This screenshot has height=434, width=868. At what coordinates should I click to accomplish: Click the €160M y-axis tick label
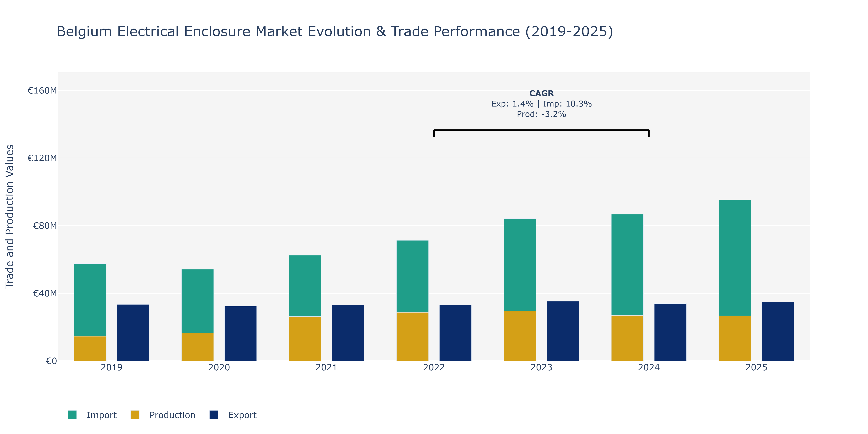tap(42, 90)
